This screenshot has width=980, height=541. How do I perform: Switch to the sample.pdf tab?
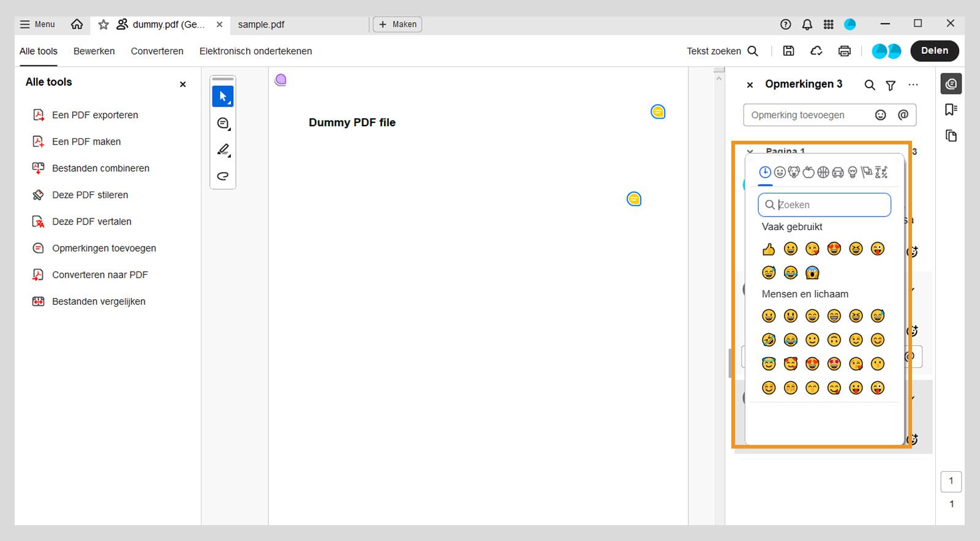pyautogui.click(x=261, y=24)
